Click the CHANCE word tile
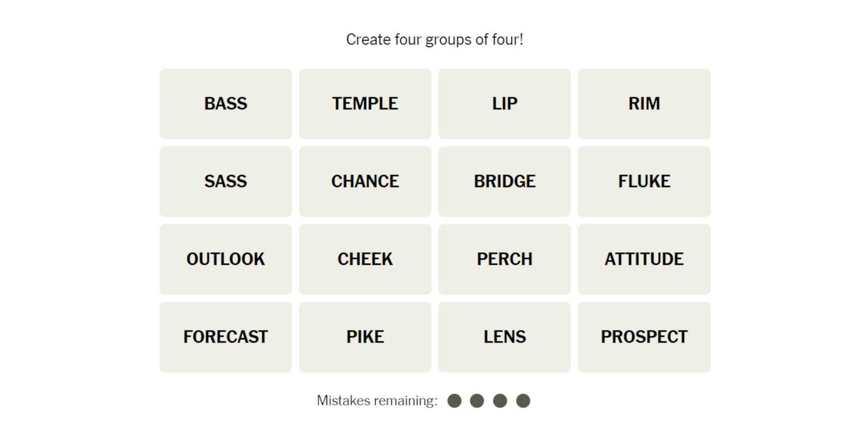Image resolution: width=868 pixels, height=434 pixels. [x=365, y=181]
